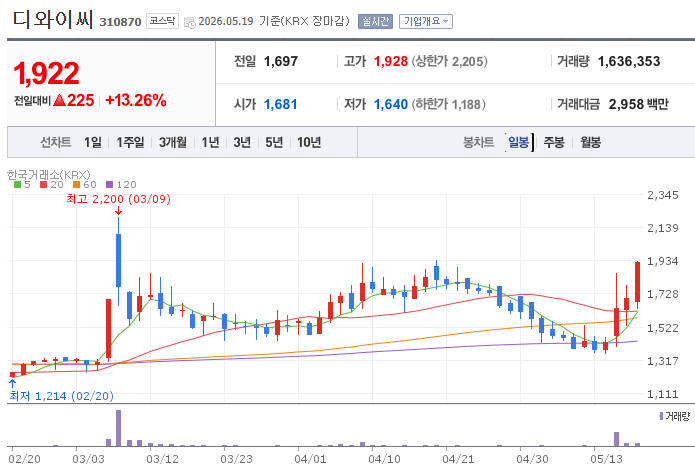The image size is (695, 473).
Task: Click the purple 거래량 legend marker
Action: pyautogui.click(x=661, y=416)
